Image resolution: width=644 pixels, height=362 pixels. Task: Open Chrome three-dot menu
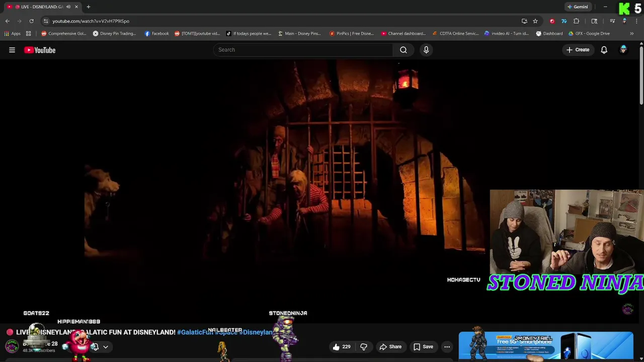pos(637,21)
